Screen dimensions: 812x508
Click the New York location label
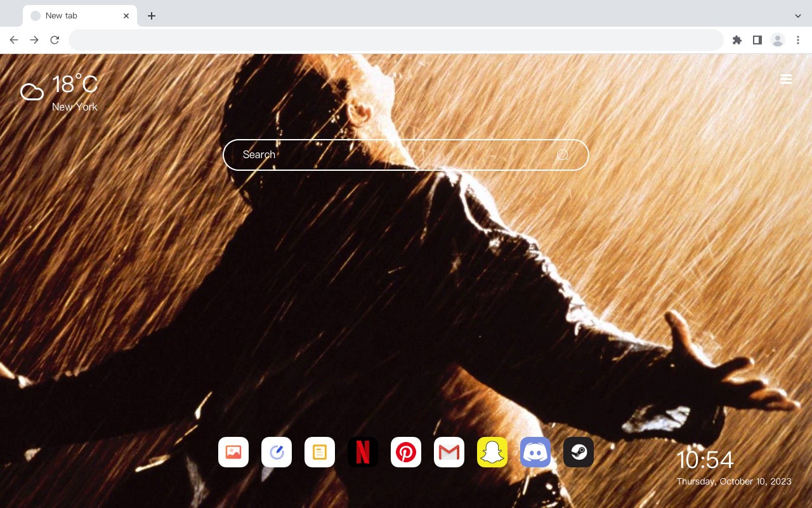pyautogui.click(x=75, y=107)
